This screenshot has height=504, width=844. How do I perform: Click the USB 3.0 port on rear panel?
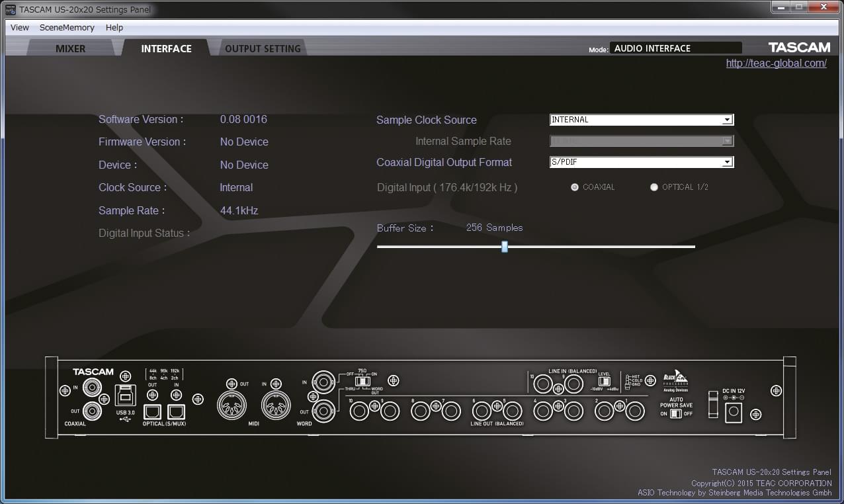tap(125, 395)
